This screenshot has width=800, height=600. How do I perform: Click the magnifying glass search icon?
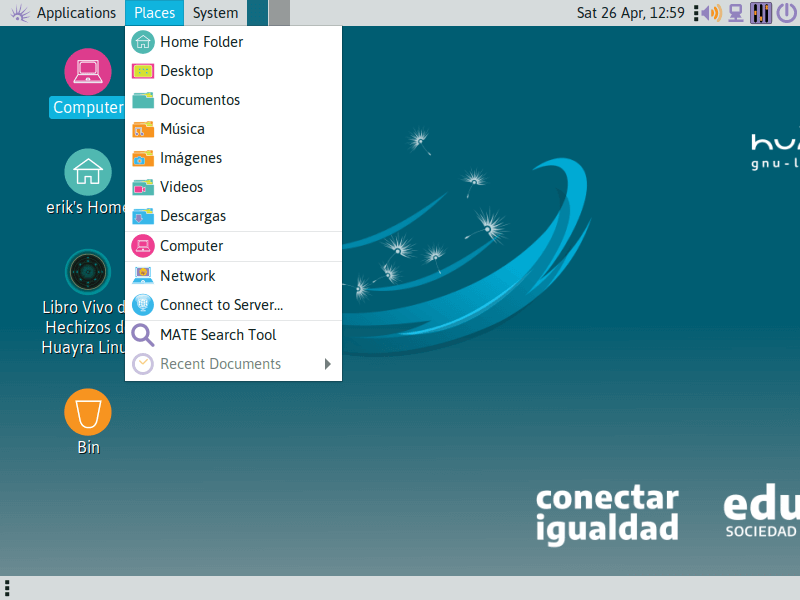pos(143,335)
